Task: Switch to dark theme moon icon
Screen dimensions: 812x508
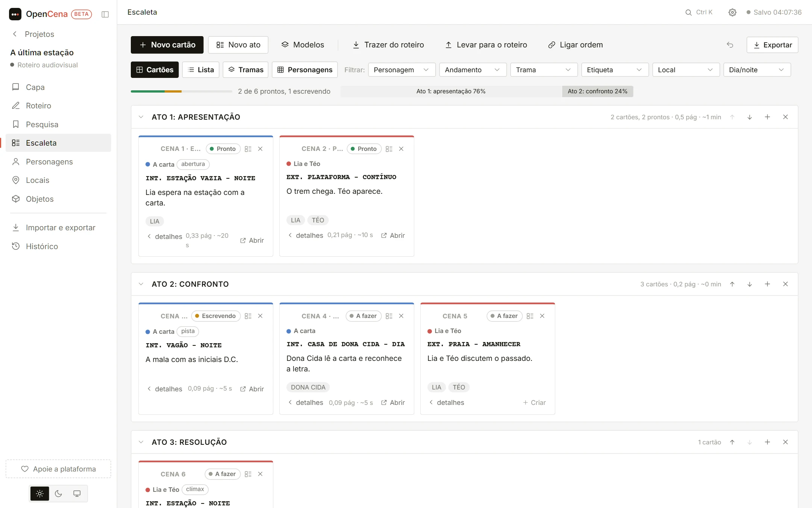Action: click(x=58, y=494)
